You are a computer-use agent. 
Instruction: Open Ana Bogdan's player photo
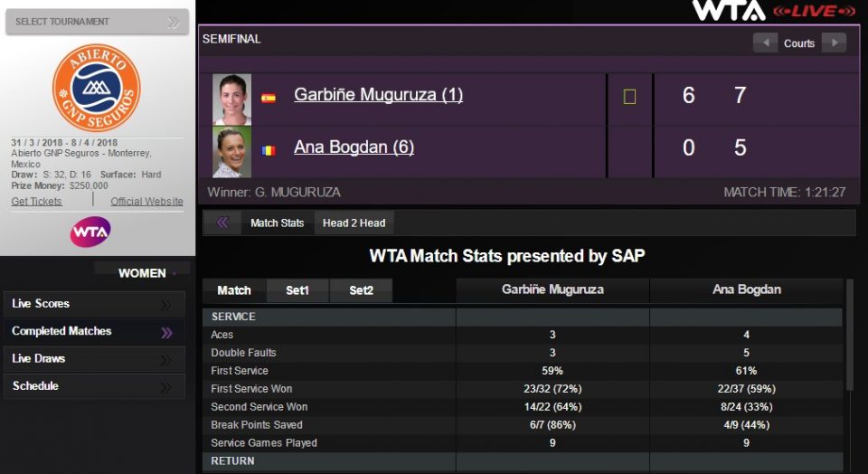tap(231, 152)
